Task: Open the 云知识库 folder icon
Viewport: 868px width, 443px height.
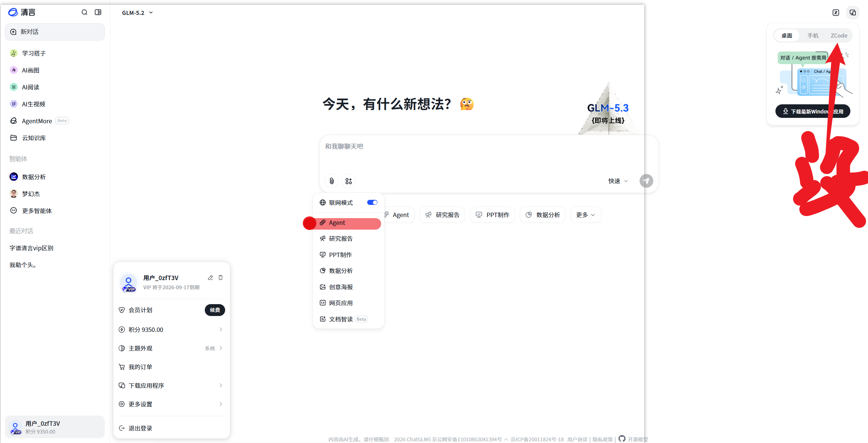Action: (14, 138)
